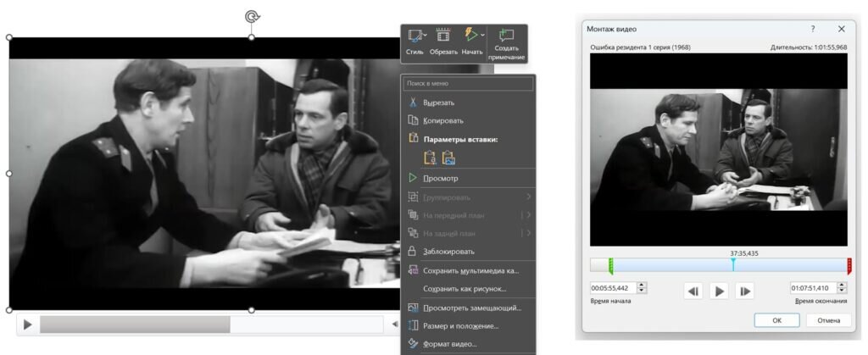Image resolution: width=868 pixels, height=355 pixels.
Task: Click the help question mark in dialog
Action: pyautogui.click(x=813, y=29)
